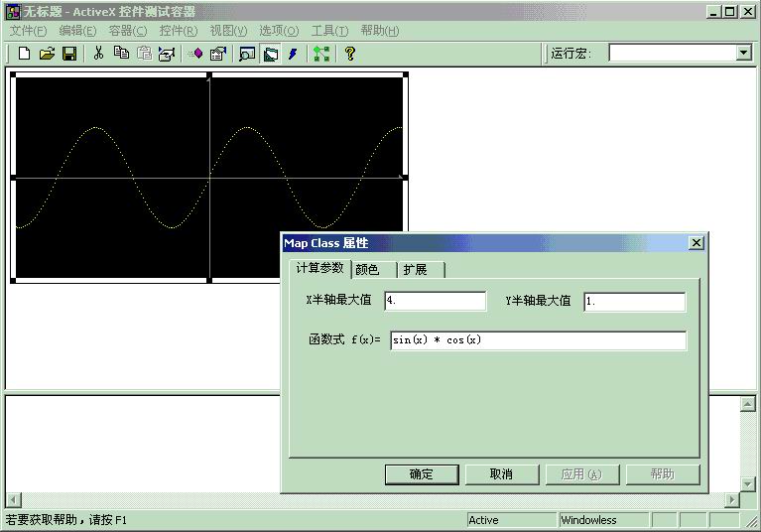Click the app icon in the title bar

coord(13,12)
